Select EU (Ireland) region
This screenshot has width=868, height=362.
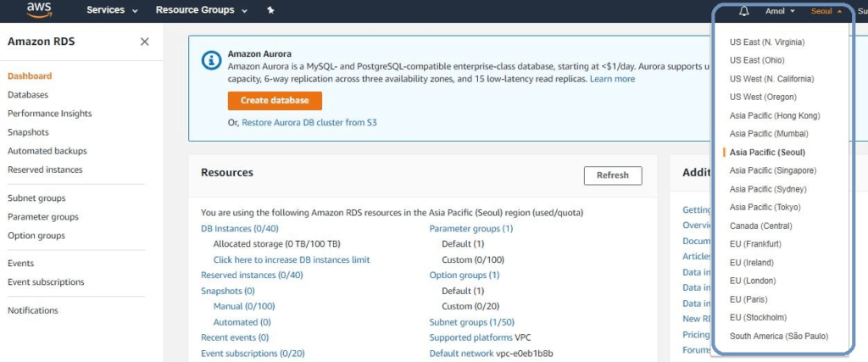click(x=751, y=263)
